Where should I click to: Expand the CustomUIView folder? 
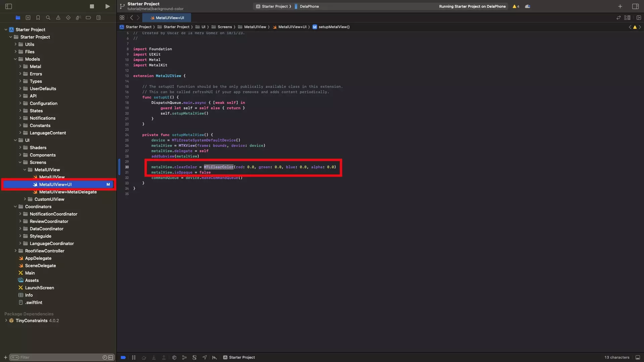click(25, 199)
